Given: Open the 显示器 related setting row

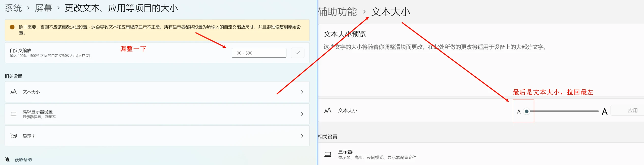Looking at the screenshot, I should (x=481, y=154).
